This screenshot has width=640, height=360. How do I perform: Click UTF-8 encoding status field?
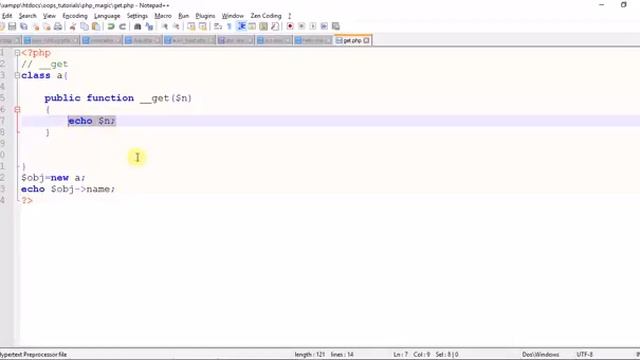click(584, 354)
